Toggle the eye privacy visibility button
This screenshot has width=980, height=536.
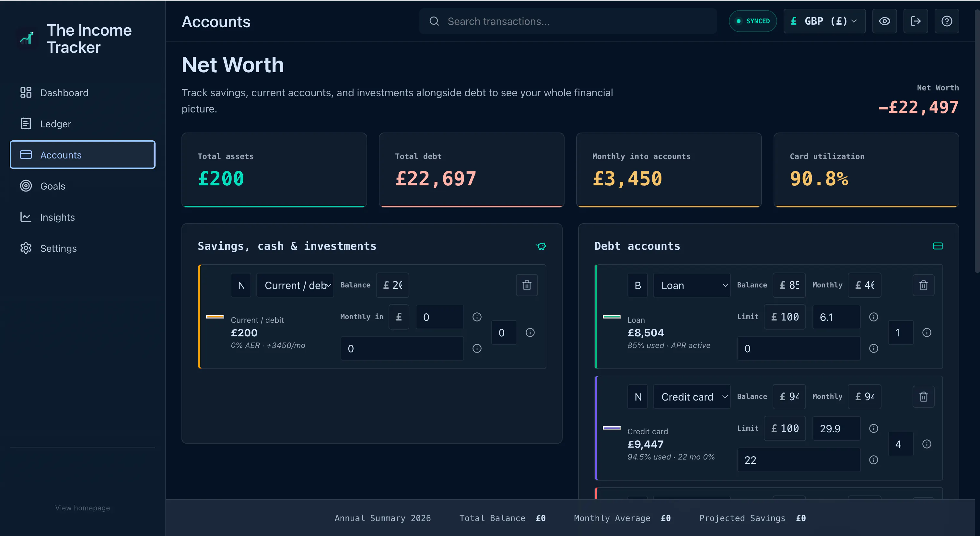click(884, 21)
